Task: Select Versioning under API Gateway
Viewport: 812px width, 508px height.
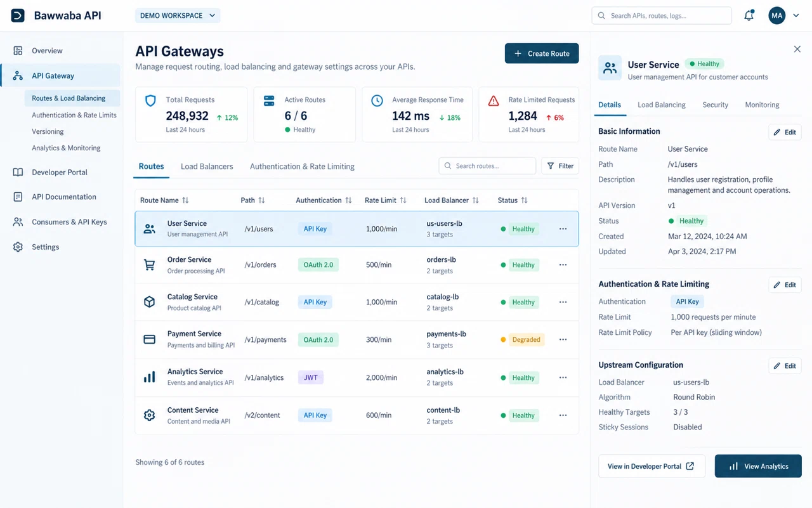Action: click(48, 131)
